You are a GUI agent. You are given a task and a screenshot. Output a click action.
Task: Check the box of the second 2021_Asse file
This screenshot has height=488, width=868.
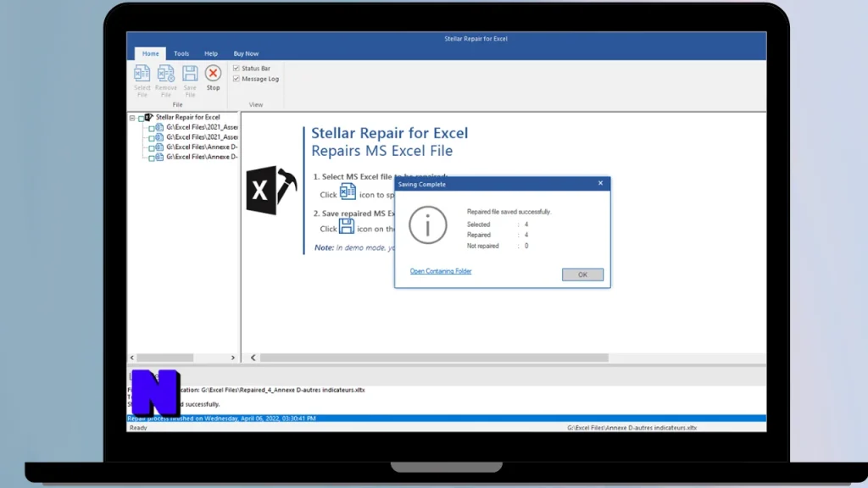point(152,138)
